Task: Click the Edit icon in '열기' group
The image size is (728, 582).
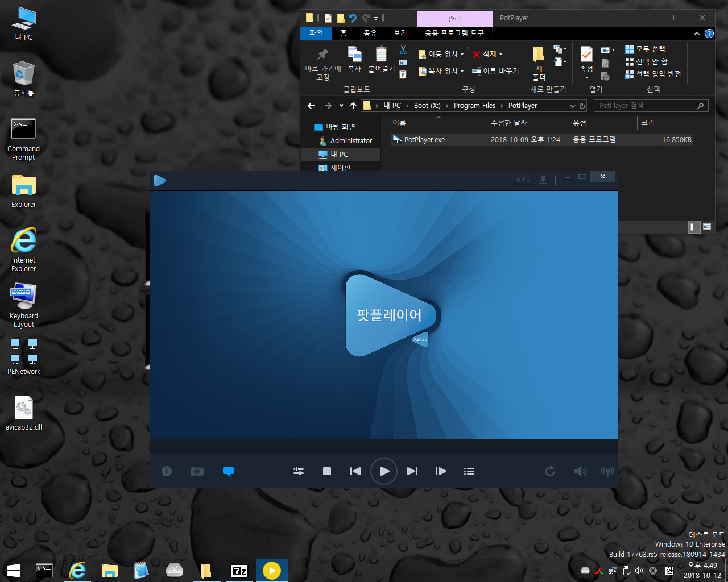Action: [x=605, y=63]
